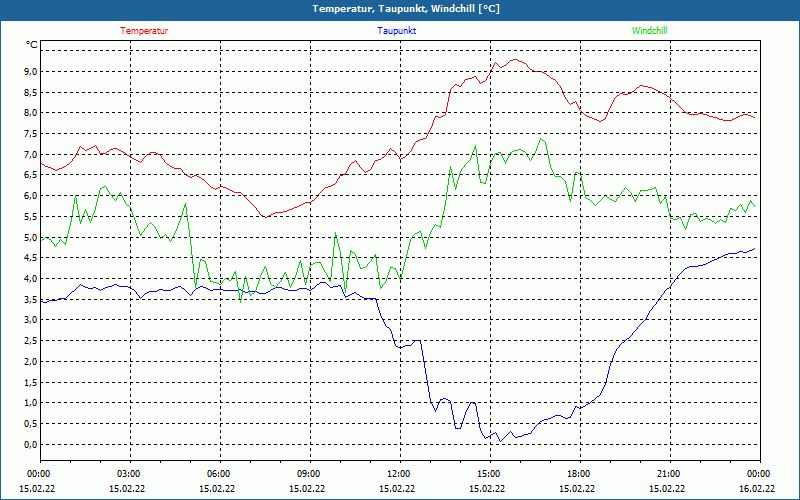The width and height of the screenshot is (800, 500).
Task: Click the 9,0 y-axis value
Action: (31, 71)
